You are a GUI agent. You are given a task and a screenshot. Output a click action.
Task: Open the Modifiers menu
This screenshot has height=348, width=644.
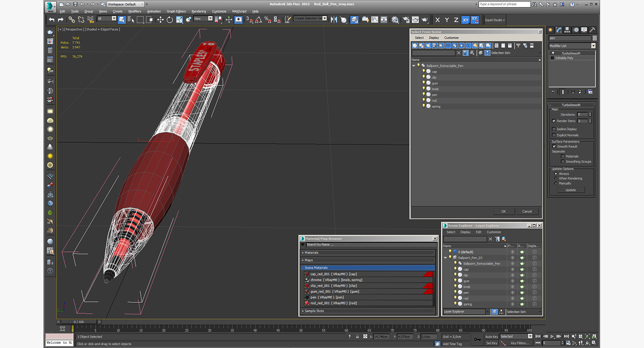point(134,11)
